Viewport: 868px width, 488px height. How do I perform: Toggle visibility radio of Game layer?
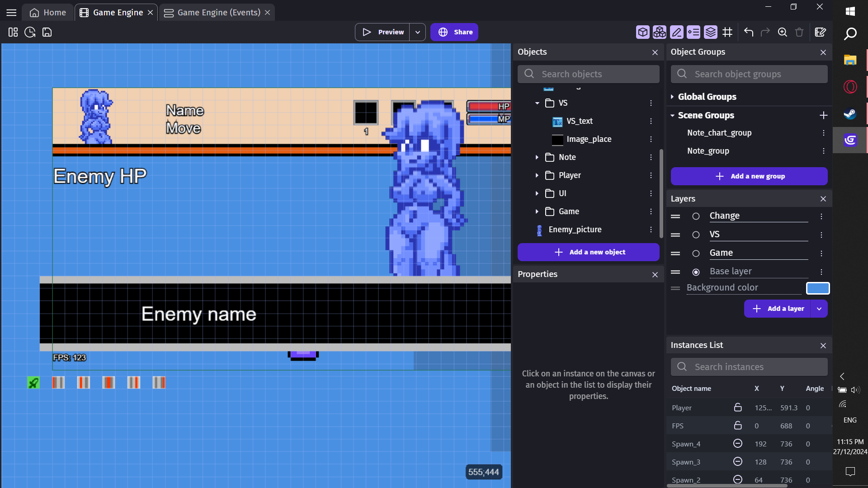click(696, 253)
